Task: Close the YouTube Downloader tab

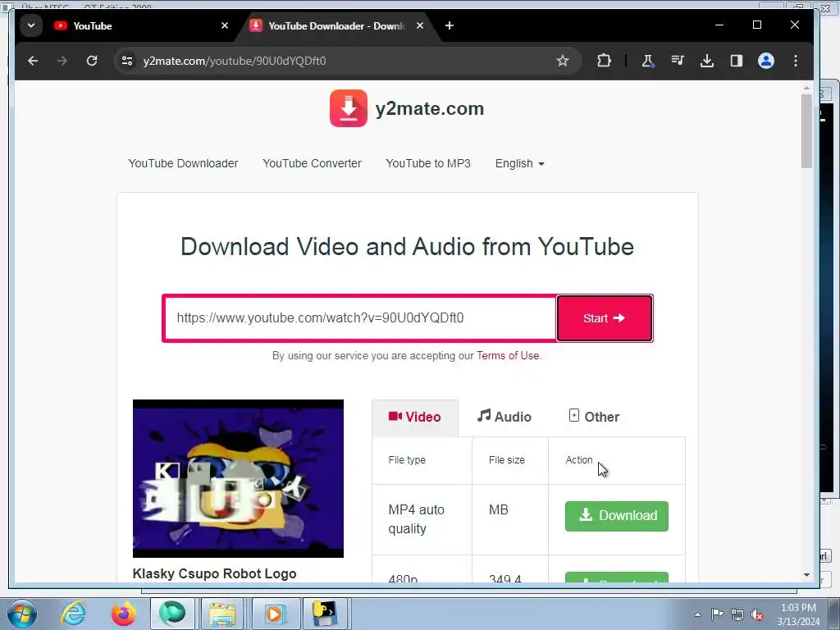Action: (420, 25)
